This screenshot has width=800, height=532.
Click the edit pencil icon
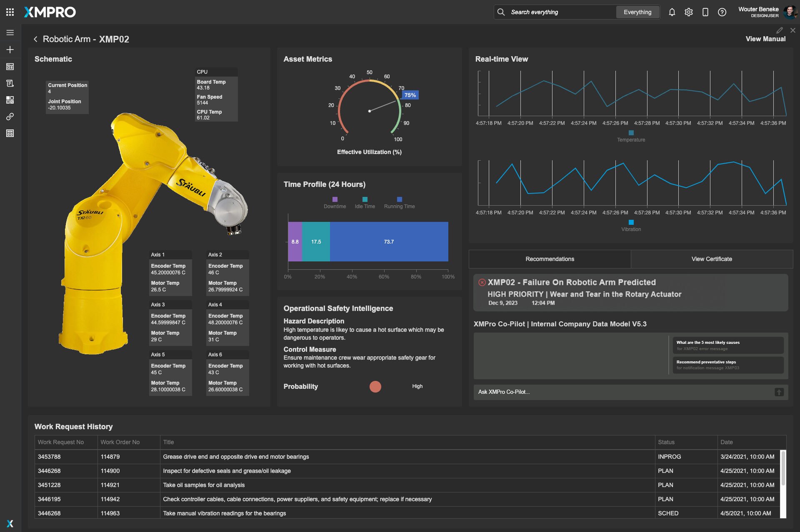coord(779,30)
